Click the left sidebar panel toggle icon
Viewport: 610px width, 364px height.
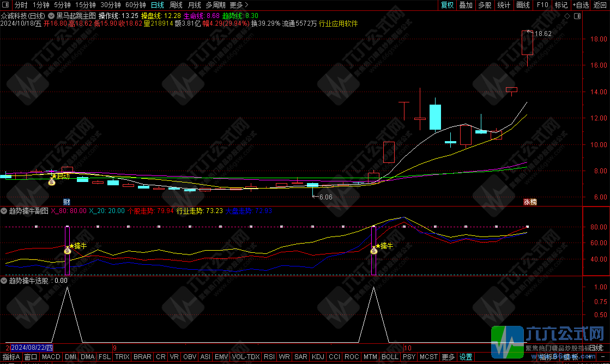[4, 5]
